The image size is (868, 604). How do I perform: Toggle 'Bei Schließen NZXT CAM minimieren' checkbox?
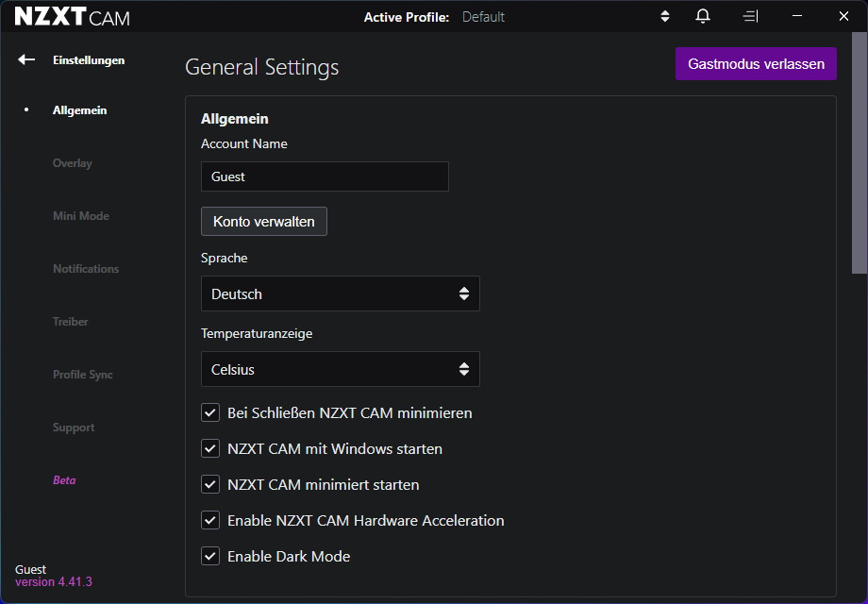click(x=210, y=412)
